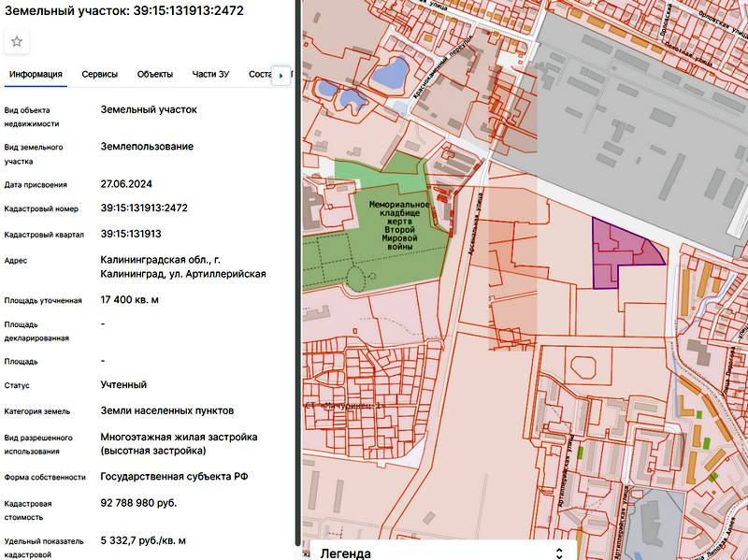Switch to the Сервисы tab
Screen dimensions: 748x560
pyautogui.click(x=99, y=74)
